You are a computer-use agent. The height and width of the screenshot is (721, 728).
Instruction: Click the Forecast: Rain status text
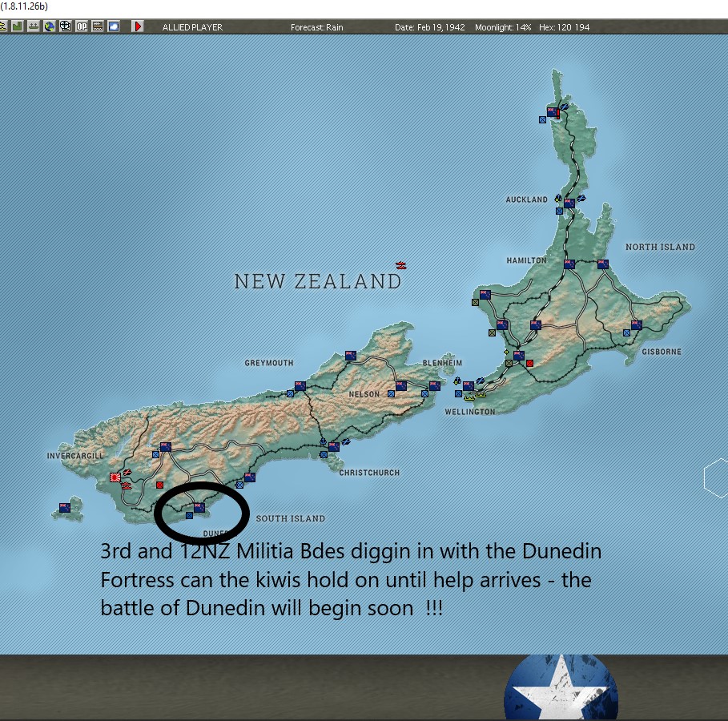point(317,27)
